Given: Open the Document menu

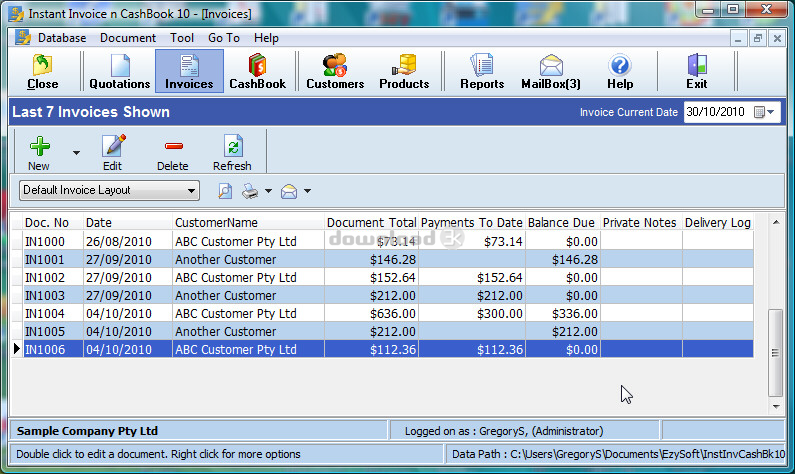Looking at the screenshot, I should pyautogui.click(x=128, y=38).
